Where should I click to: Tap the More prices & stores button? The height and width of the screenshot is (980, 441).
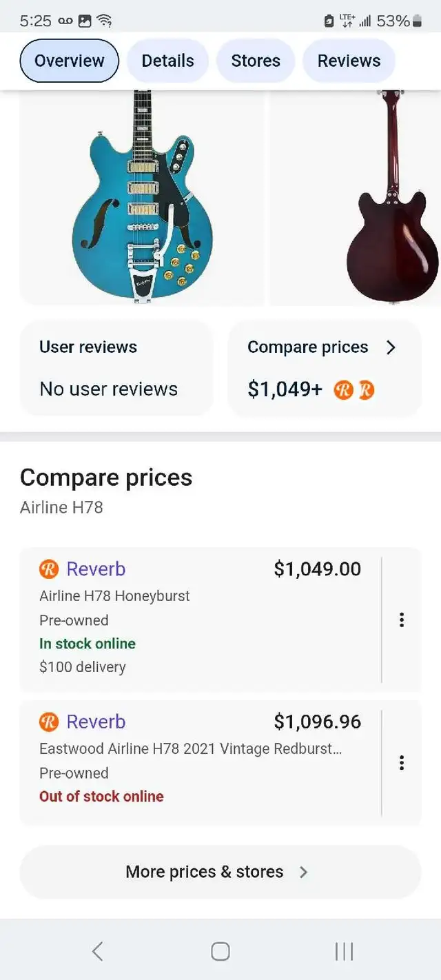[205, 872]
